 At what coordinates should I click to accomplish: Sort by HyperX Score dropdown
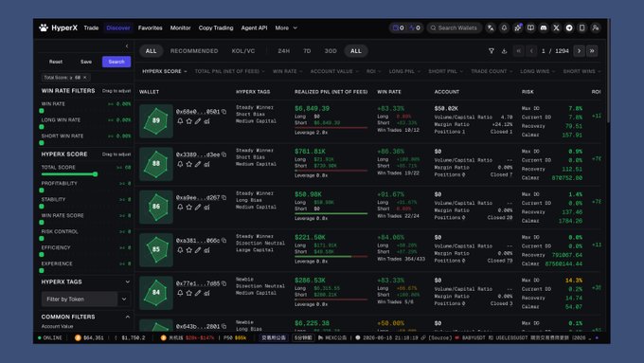click(x=164, y=71)
